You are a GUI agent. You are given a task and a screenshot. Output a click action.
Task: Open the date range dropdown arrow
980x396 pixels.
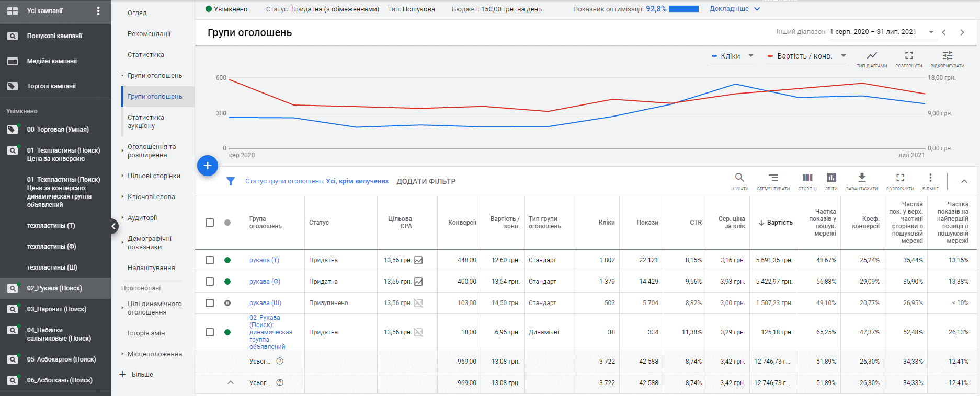[931, 32]
